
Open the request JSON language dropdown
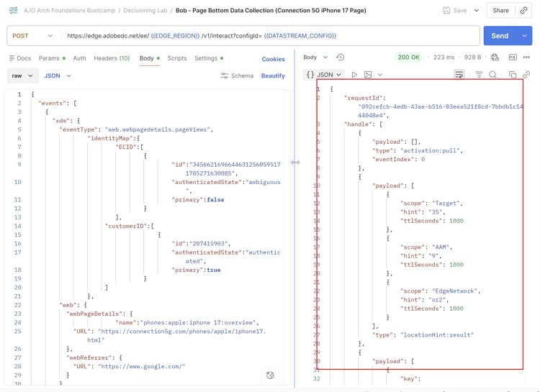coord(58,76)
